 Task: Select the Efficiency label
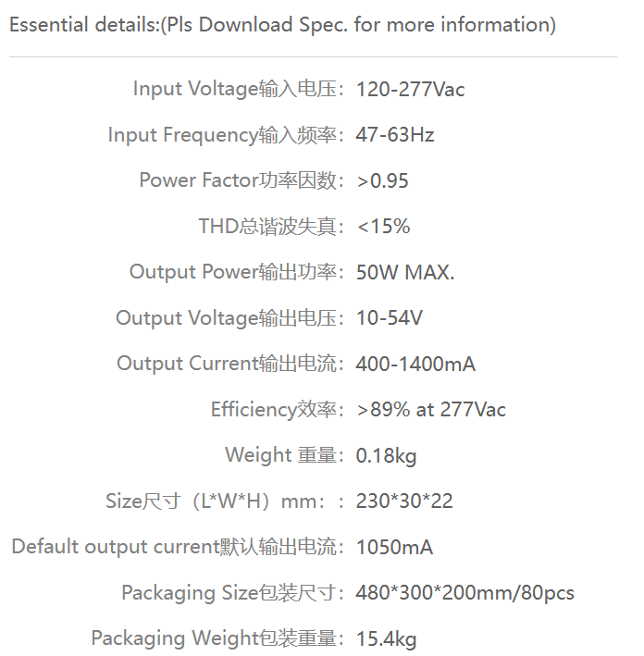coord(278,410)
